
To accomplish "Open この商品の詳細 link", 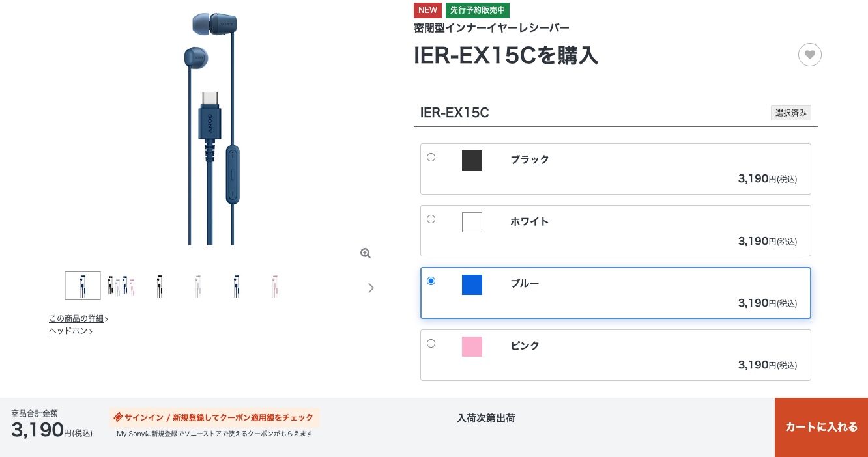I will (78, 318).
